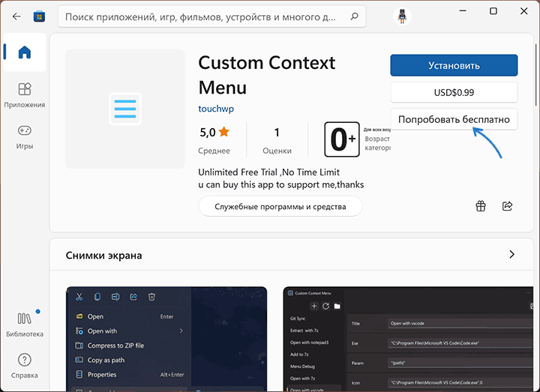Image resolution: width=540 pixels, height=392 pixels.
Task: Click the orange rating star
Action: point(223,131)
